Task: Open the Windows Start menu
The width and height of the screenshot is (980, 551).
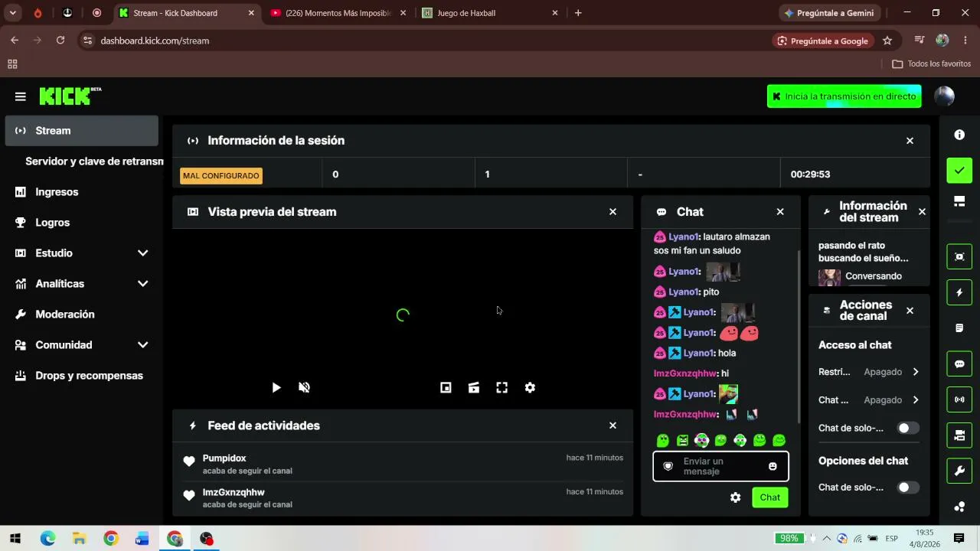Action: point(15,539)
